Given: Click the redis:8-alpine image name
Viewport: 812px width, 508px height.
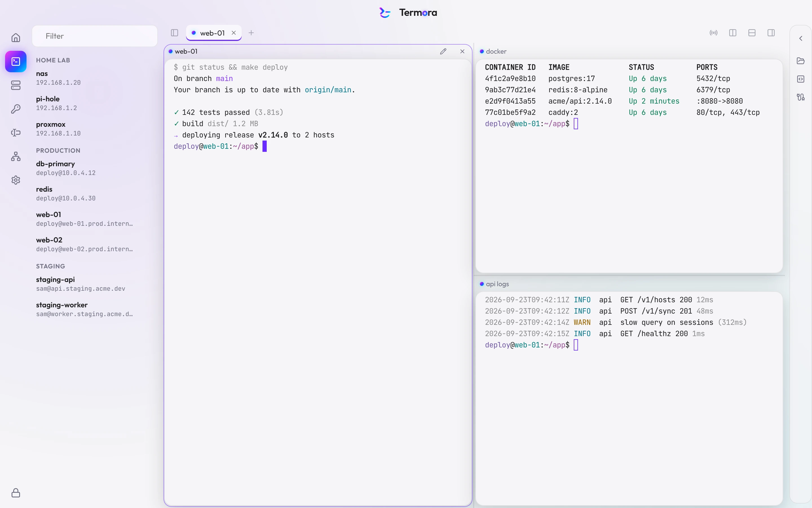Looking at the screenshot, I should [x=578, y=90].
